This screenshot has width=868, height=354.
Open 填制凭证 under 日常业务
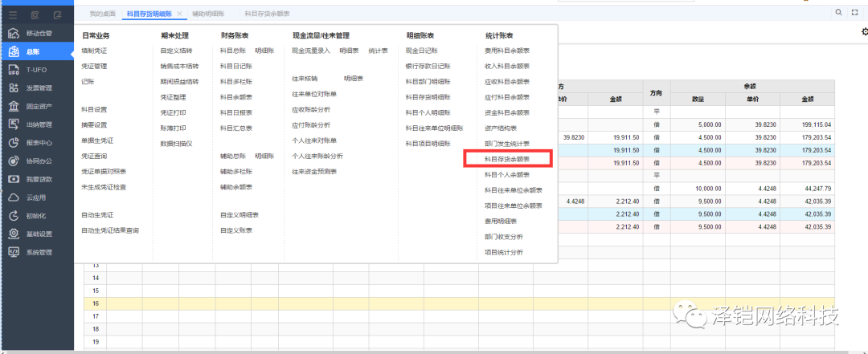coord(94,51)
